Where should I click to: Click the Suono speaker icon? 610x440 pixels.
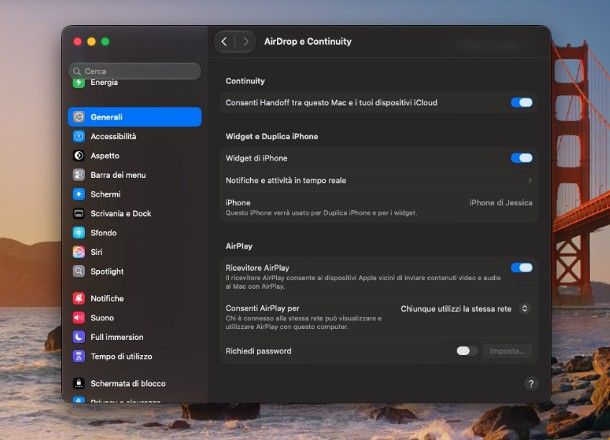(x=79, y=318)
